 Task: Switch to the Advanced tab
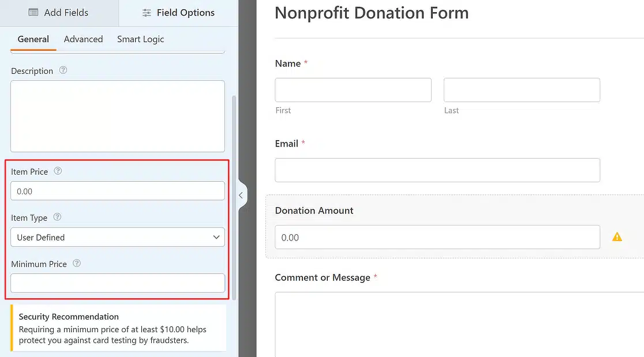pos(83,39)
